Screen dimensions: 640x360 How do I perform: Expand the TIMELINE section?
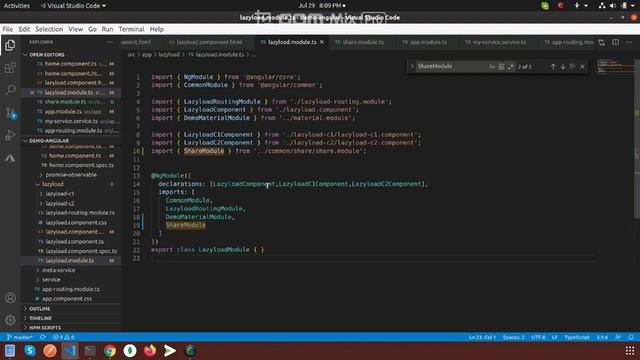click(x=71, y=318)
